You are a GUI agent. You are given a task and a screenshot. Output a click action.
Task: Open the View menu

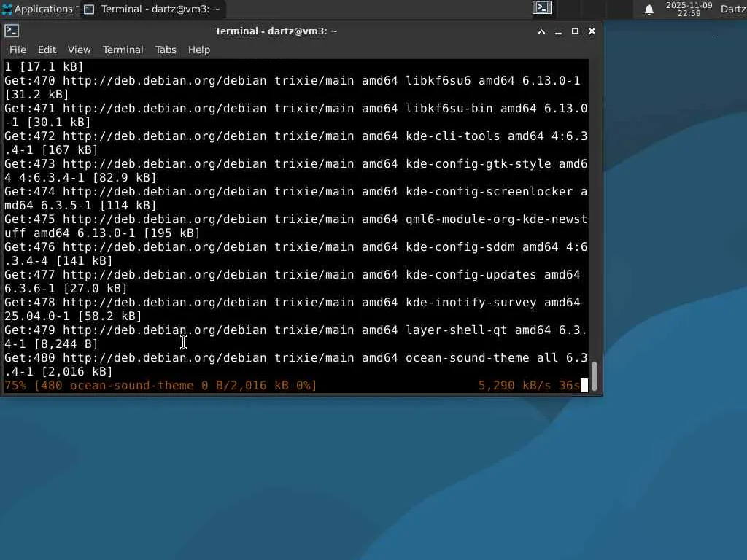click(x=79, y=50)
